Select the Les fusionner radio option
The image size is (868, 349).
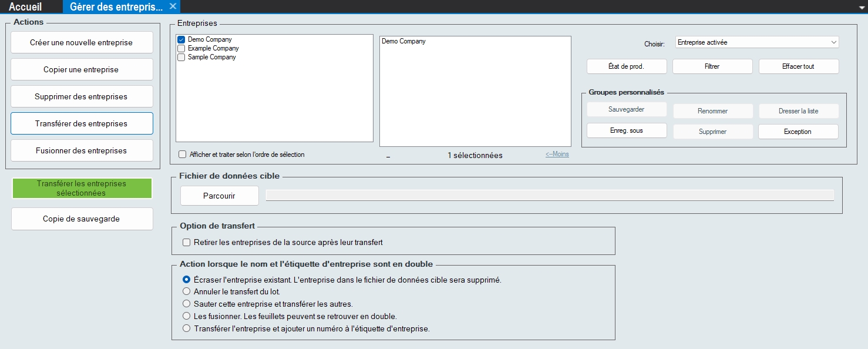click(187, 316)
